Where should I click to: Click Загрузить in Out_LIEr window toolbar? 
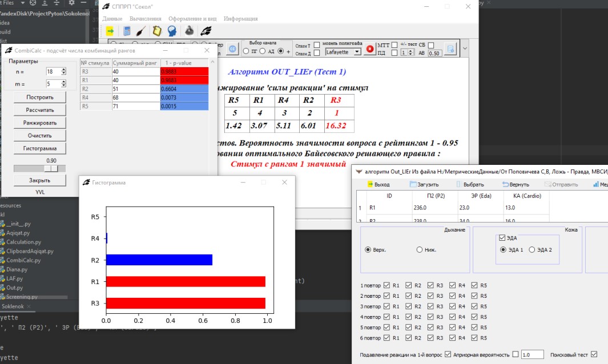[x=424, y=184]
